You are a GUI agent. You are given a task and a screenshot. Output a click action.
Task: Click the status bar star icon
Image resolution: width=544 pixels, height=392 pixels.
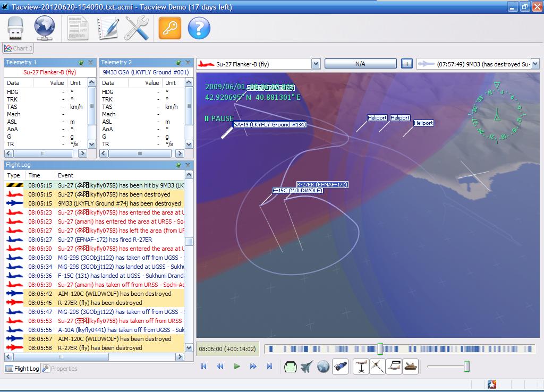coord(492,385)
